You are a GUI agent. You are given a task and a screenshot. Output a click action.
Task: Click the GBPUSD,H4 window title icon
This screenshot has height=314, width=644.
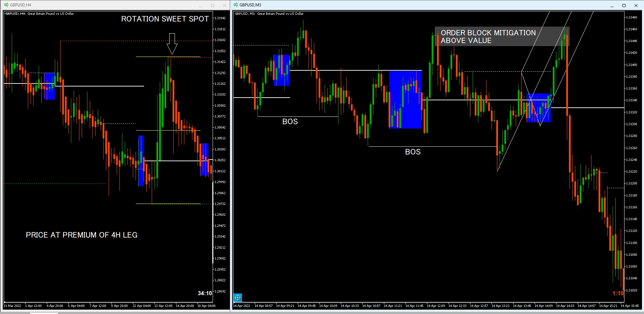pyautogui.click(x=6, y=5)
